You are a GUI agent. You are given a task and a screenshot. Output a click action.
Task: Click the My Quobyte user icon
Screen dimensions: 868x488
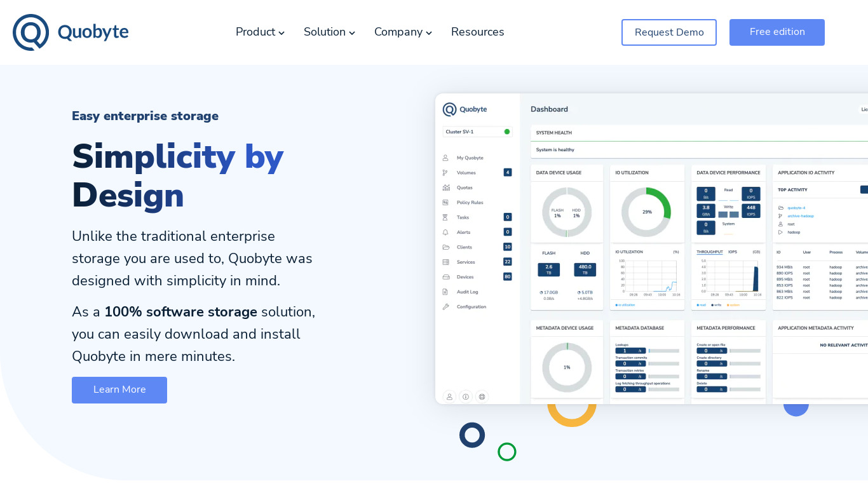pos(445,158)
